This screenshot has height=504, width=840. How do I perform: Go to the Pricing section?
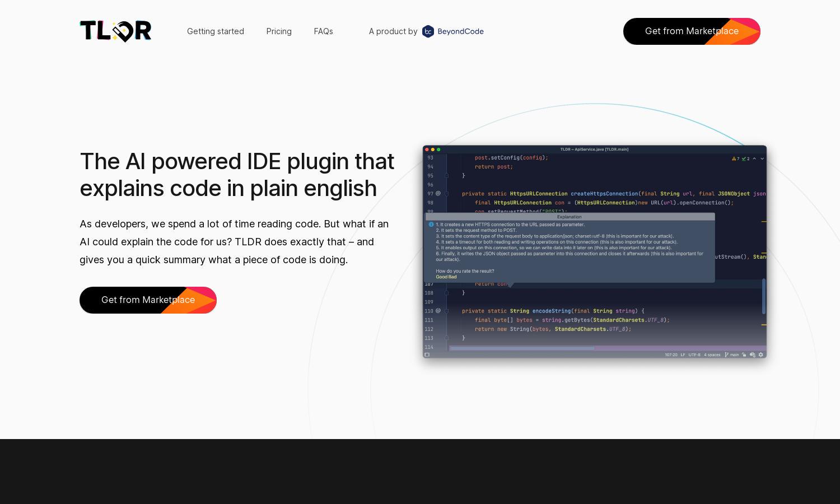(279, 31)
